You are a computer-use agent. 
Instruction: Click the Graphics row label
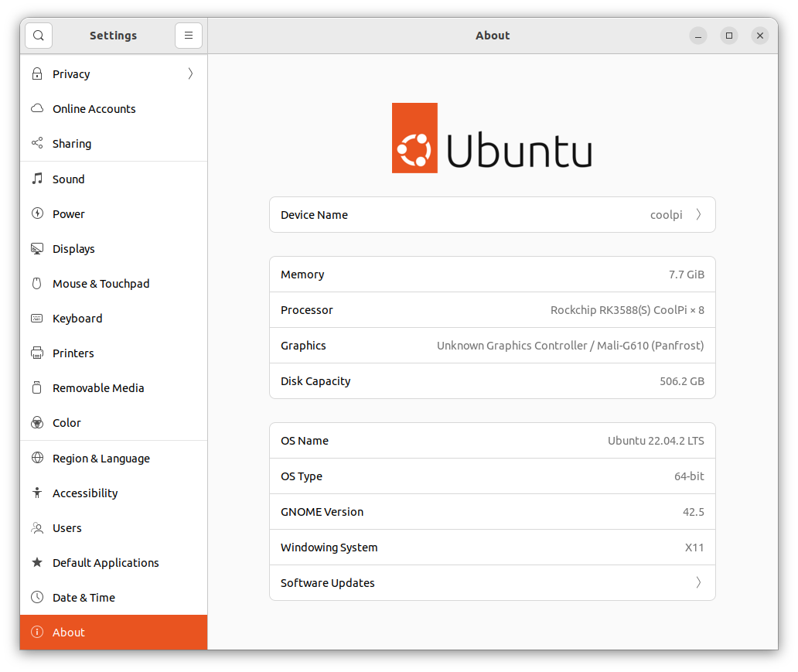pos(303,346)
